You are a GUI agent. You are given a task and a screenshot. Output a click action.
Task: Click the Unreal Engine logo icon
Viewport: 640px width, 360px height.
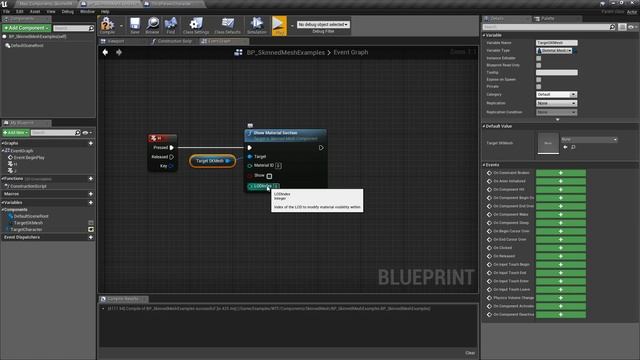4,4
